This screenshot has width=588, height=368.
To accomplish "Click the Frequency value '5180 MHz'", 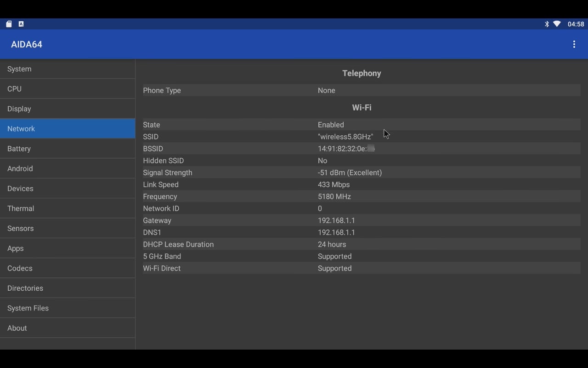I will [x=334, y=196].
